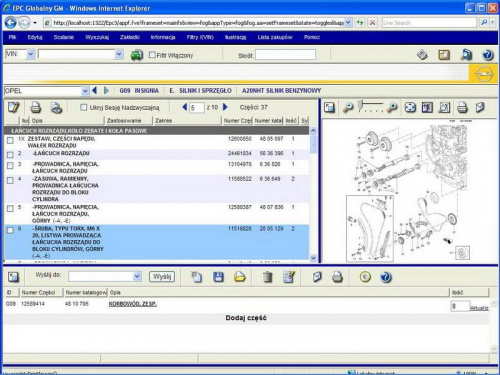Open the Wyszukaj menu
Image resolution: width=500 pixels, height=375 pixels.
pyautogui.click(x=97, y=37)
